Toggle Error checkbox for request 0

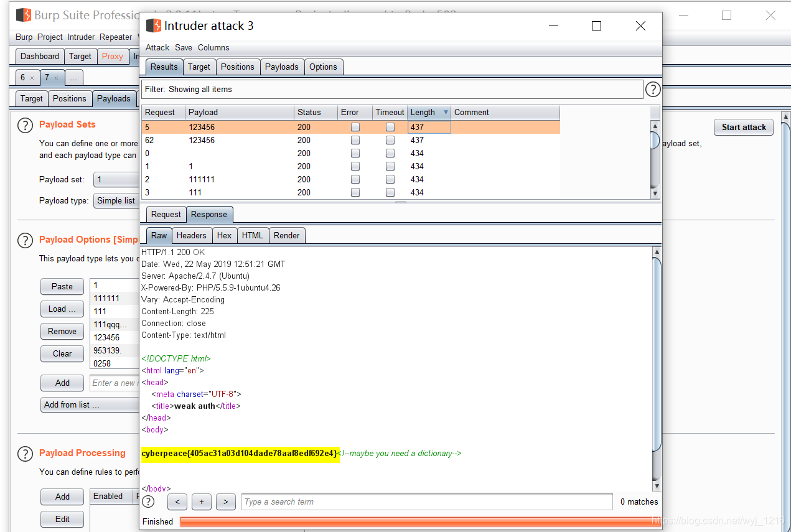point(355,153)
